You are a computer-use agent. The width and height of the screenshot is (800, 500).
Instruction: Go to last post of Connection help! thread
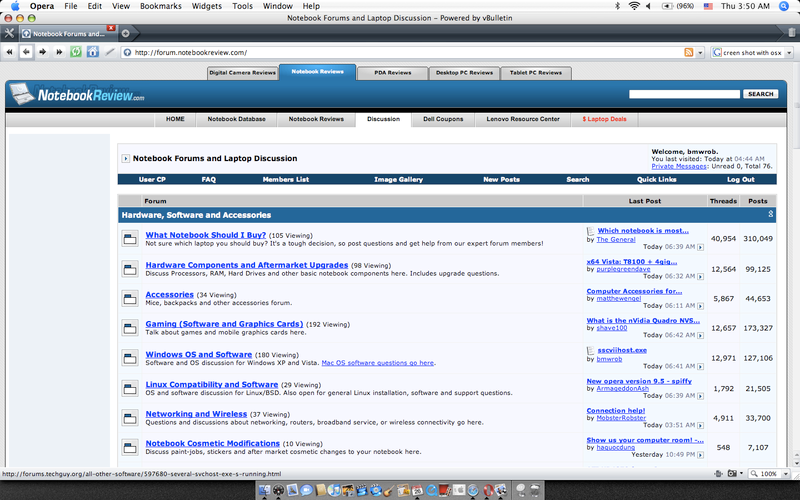pos(701,426)
